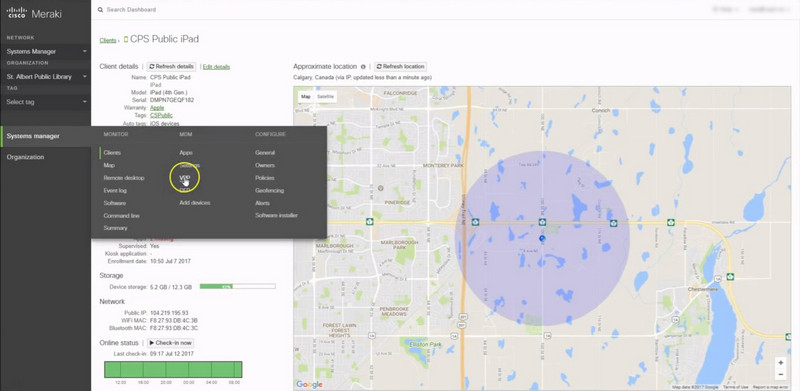The width and height of the screenshot is (800, 391).
Task: Click map zoom out minus button
Action: coord(781,374)
